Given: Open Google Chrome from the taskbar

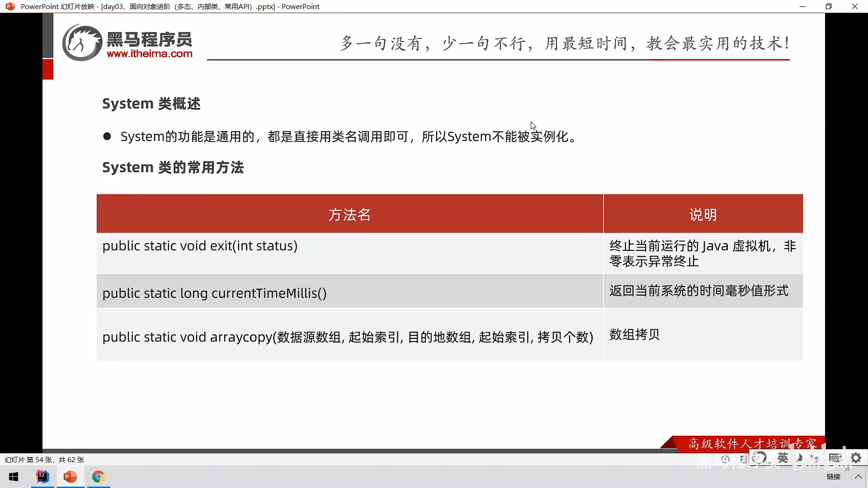Looking at the screenshot, I should [98, 477].
